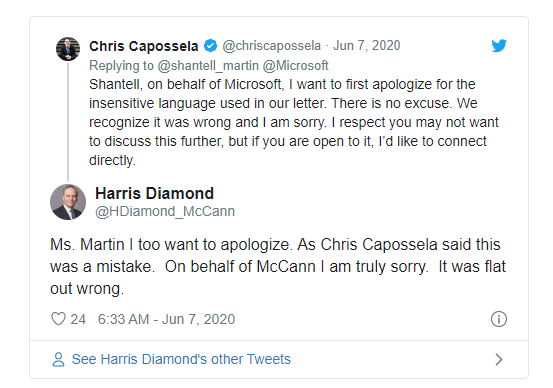
Task: Click the 24 likes count
Action: coord(78,319)
